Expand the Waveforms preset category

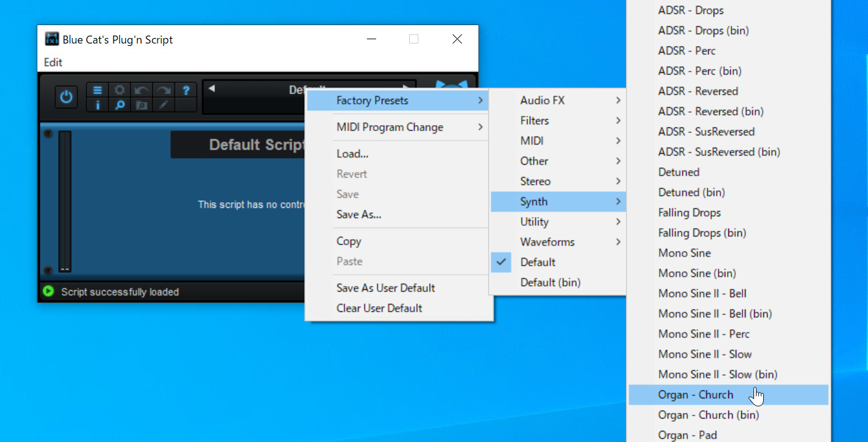557,242
